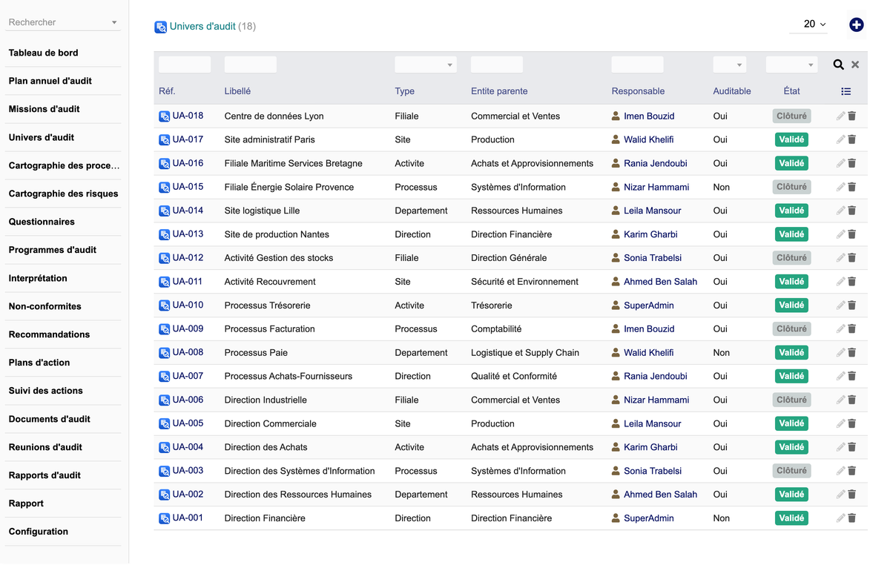Edit row UA-003 with pencil icon
Image resolution: width=890 pixels, height=588 pixels.
click(x=840, y=471)
